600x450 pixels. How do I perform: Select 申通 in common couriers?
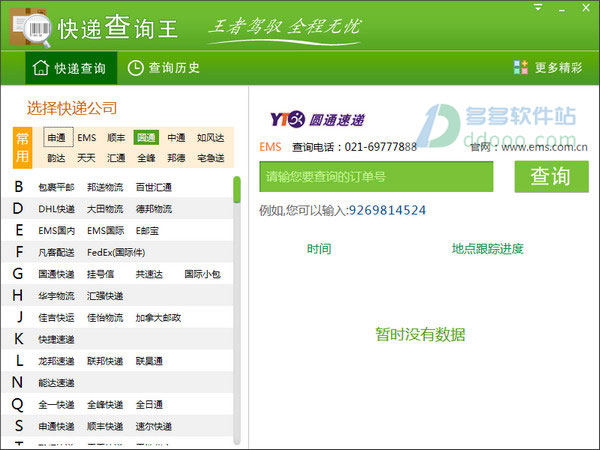point(57,137)
